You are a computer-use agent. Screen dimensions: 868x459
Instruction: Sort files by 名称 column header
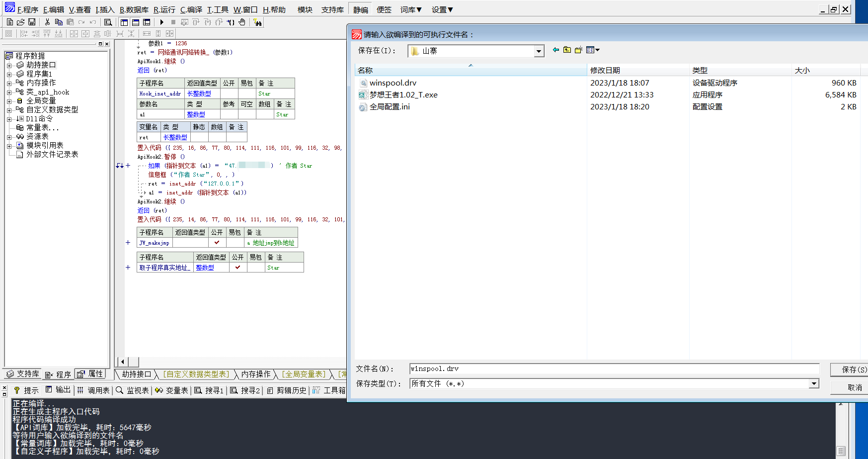(x=471, y=70)
